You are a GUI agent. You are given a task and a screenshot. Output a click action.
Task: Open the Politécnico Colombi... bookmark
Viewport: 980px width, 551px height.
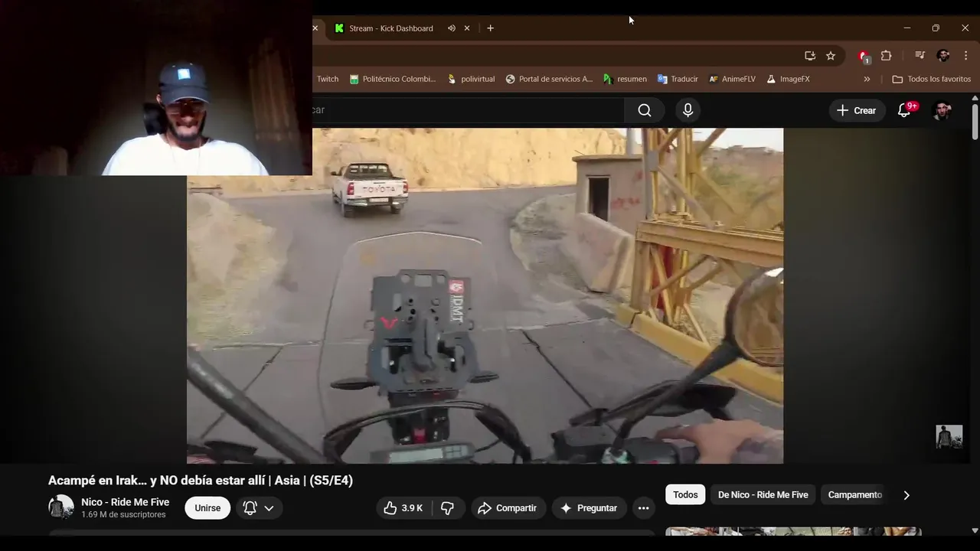click(x=393, y=79)
